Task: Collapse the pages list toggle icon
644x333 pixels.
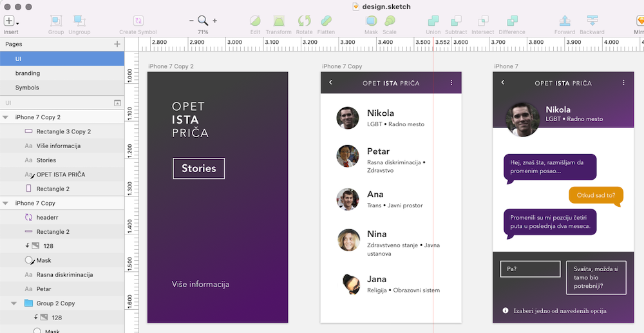Action: (117, 102)
